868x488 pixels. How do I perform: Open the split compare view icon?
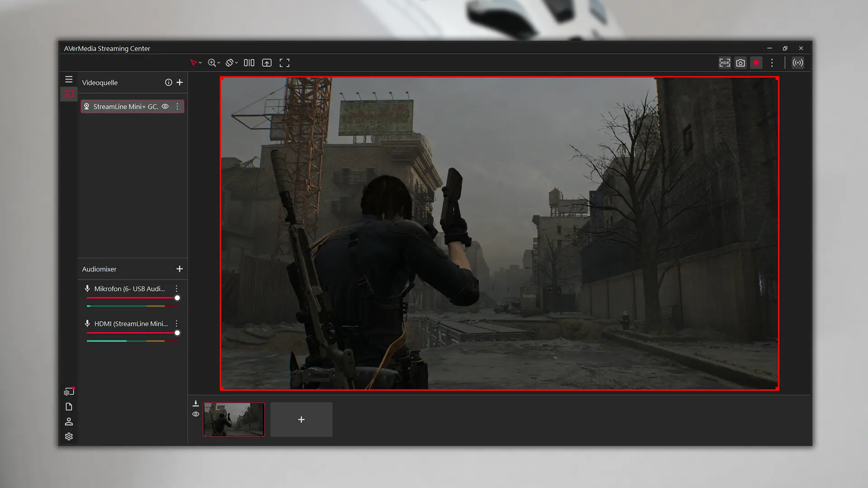pos(249,63)
